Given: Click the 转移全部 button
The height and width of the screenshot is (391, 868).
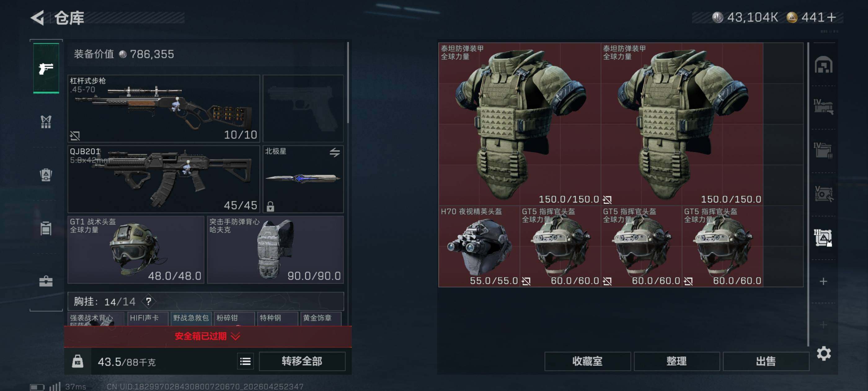Looking at the screenshot, I should [302, 361].
